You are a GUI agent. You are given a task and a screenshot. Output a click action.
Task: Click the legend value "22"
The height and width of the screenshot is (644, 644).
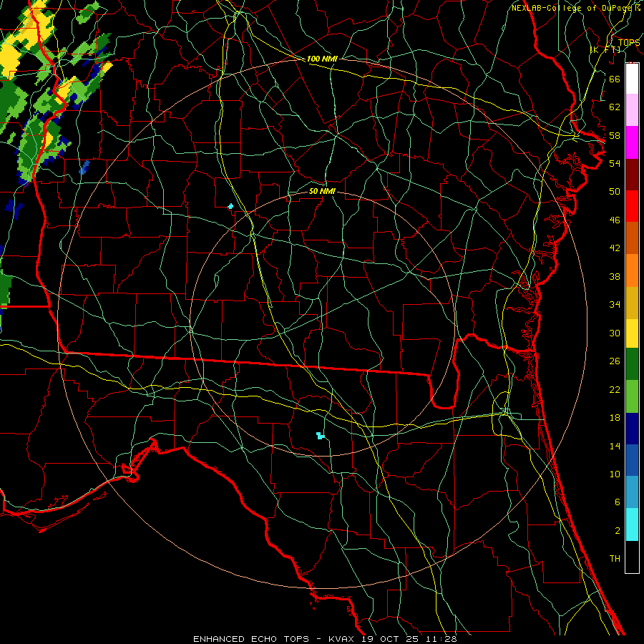click(x=615, y=389)
